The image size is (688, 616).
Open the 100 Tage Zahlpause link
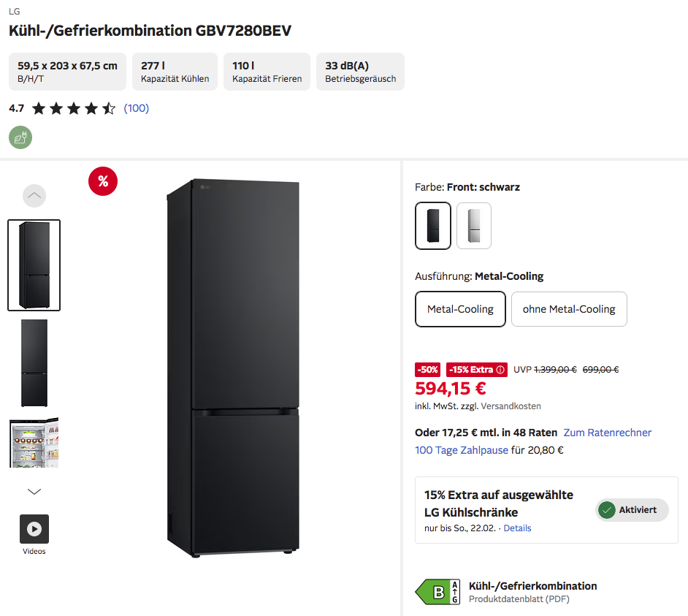tap(462, 450)
